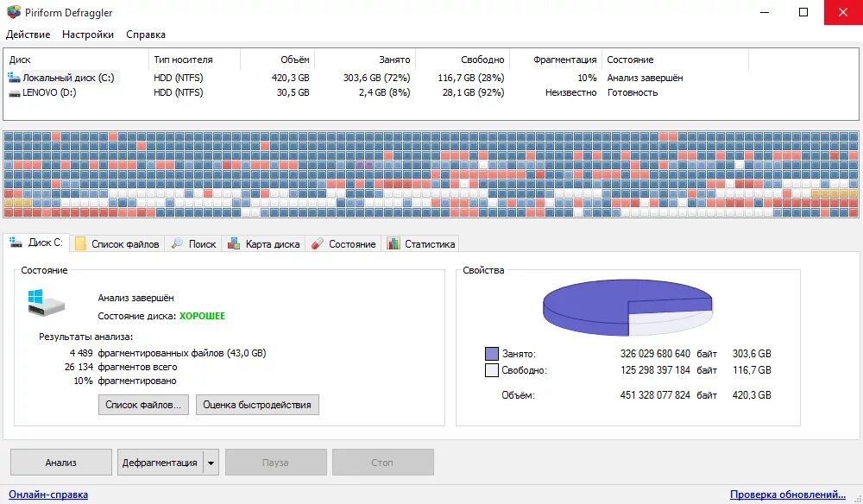Screen dimensions: 863x504
Task: Click the Диск column header
Action: (x=76, y=60)
